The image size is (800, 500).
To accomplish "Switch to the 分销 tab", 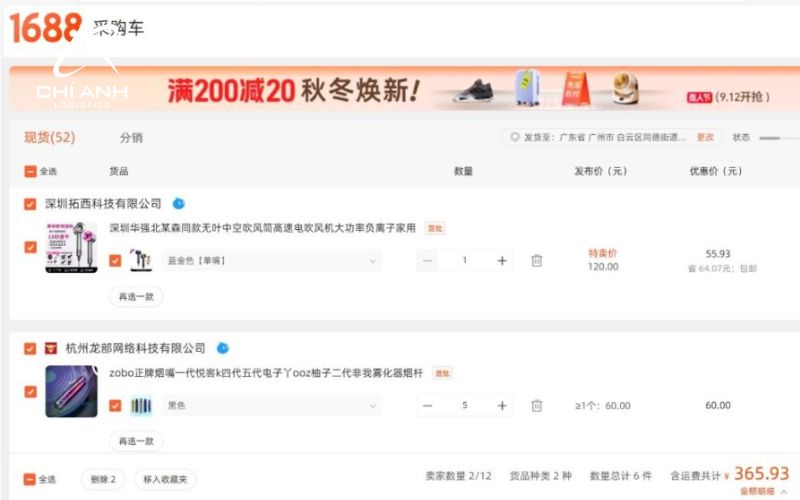I will click(131, 137).
